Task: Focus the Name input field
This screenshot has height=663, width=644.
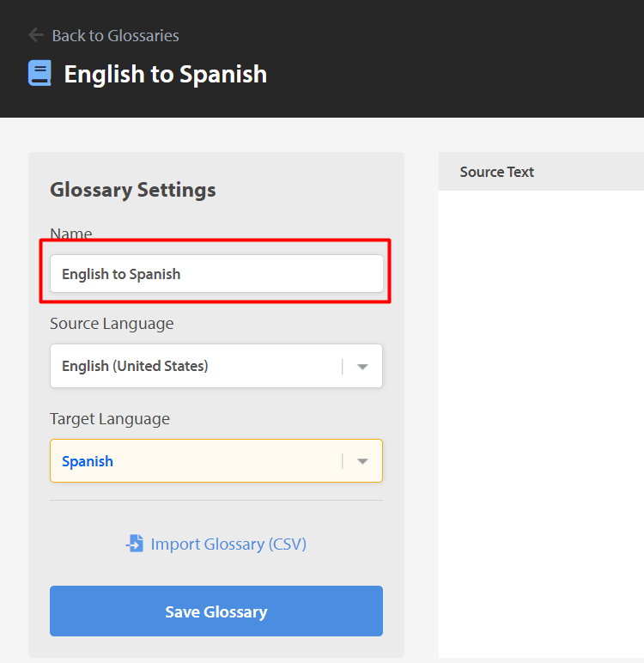Action: pyautogui.click(x=216, y=274)
